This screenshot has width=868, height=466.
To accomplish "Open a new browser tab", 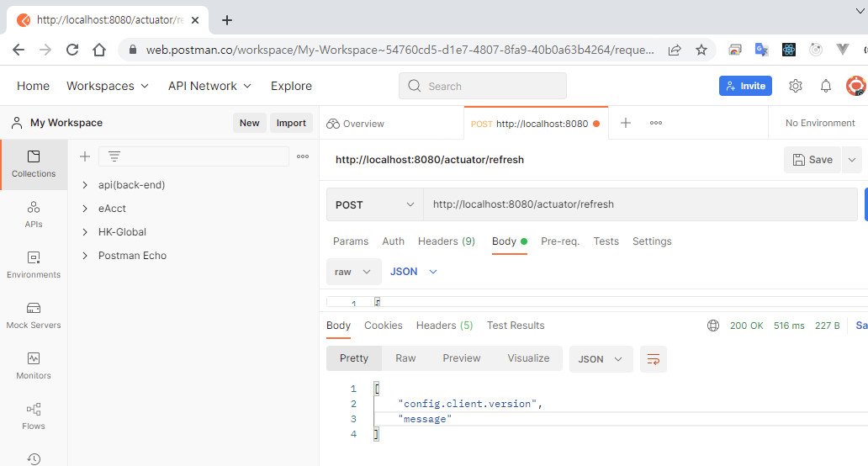I will pos(227,20).
